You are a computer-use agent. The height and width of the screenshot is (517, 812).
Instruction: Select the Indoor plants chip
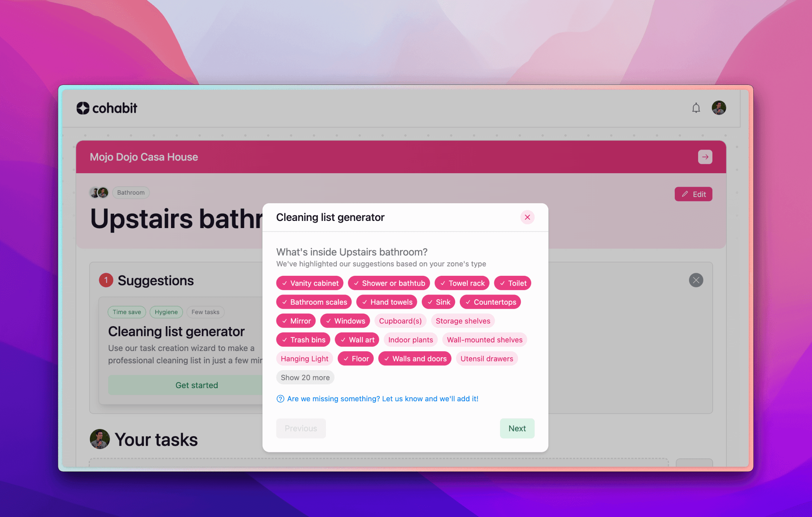[411, 340]
